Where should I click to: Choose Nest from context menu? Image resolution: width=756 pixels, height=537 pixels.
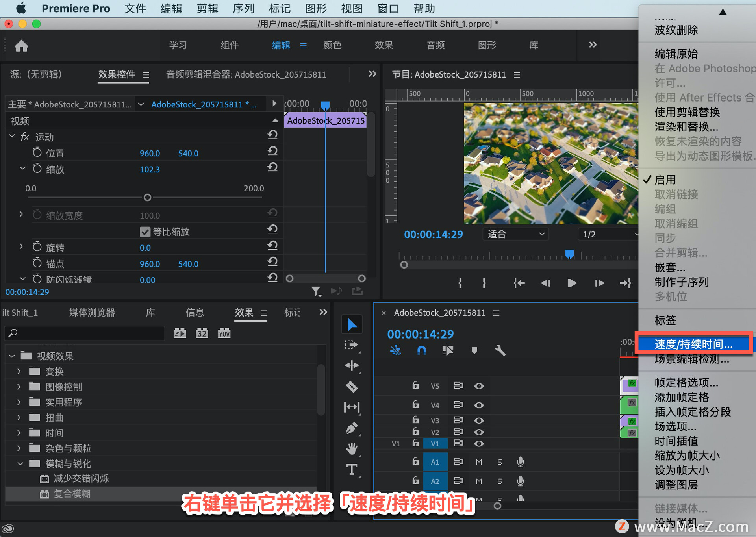point(670,267)
